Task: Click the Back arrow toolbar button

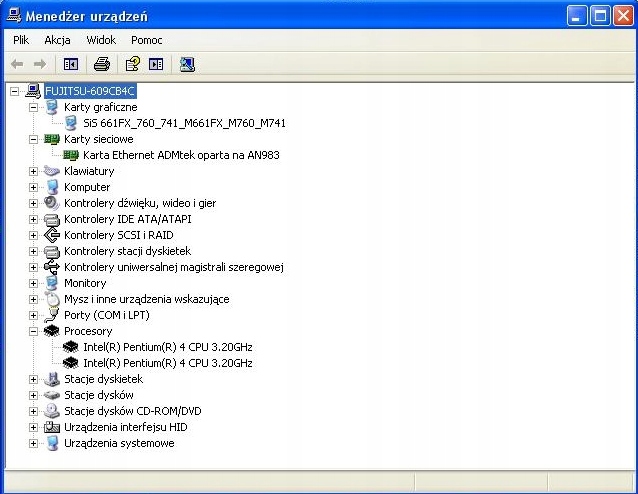Action: 17,64
